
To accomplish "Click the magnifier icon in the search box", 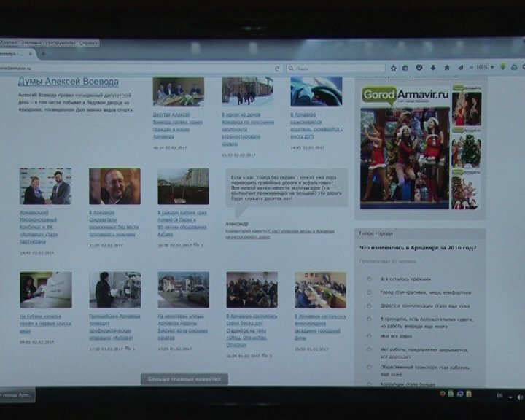I will tap(291, 69).
